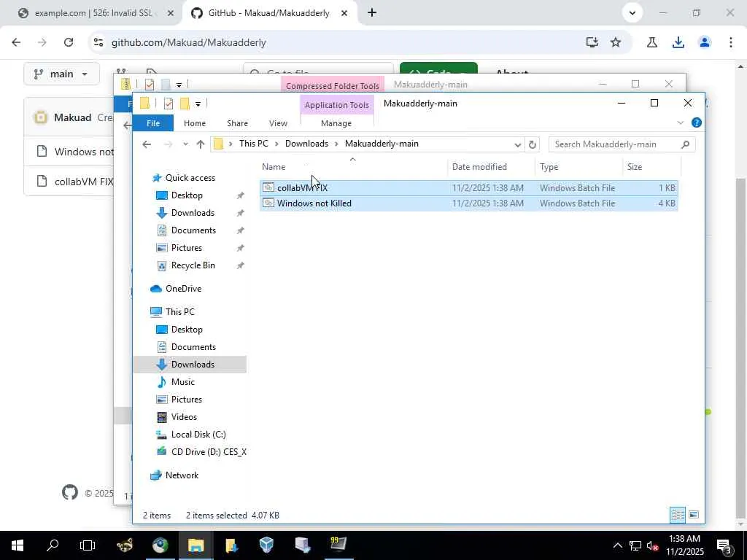Select OneDrive in the navigation pane

coord(183,289)
